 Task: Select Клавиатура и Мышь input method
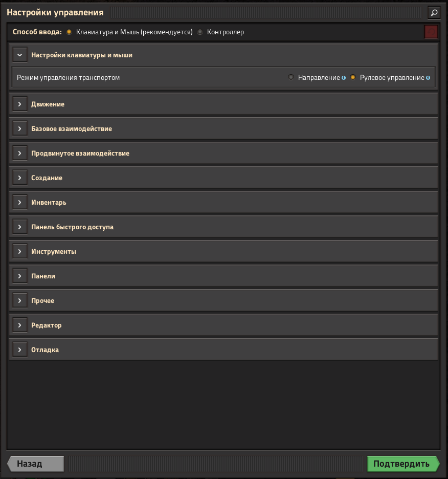tap(69, 32)
